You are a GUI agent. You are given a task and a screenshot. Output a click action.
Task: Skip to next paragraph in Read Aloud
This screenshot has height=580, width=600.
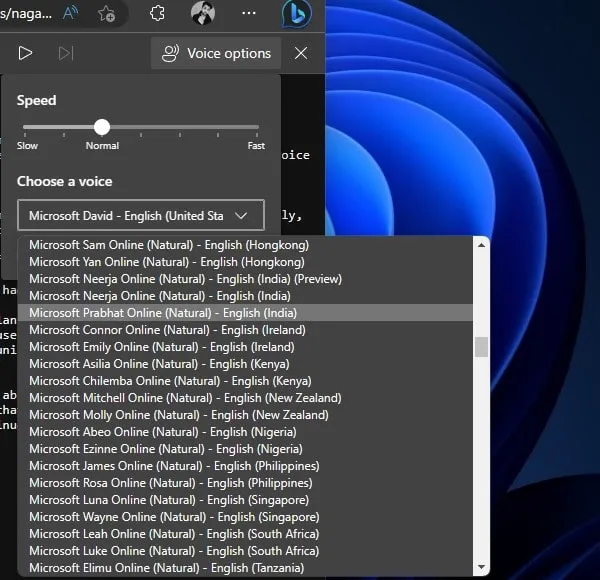coord(66,53)
